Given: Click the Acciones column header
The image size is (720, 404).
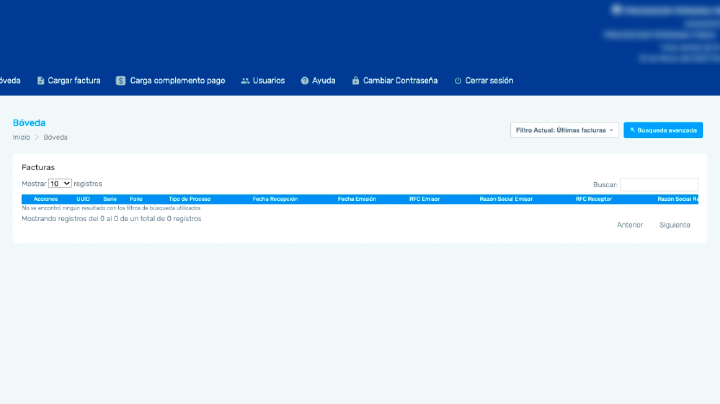Looking at the screenshot, I should [x=45, y=199].
